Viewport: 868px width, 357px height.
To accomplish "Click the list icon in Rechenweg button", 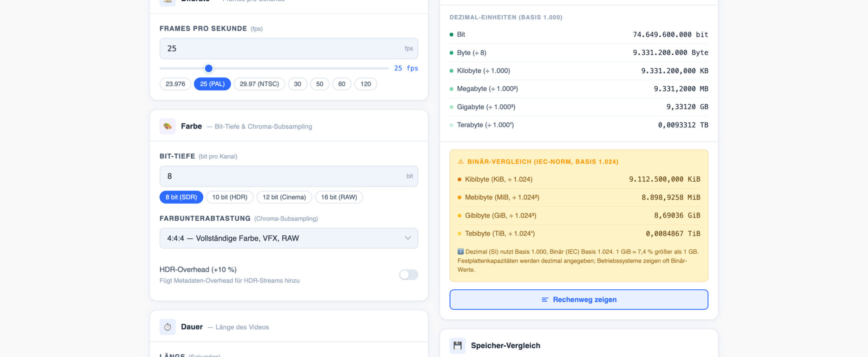I will point(545,300).
